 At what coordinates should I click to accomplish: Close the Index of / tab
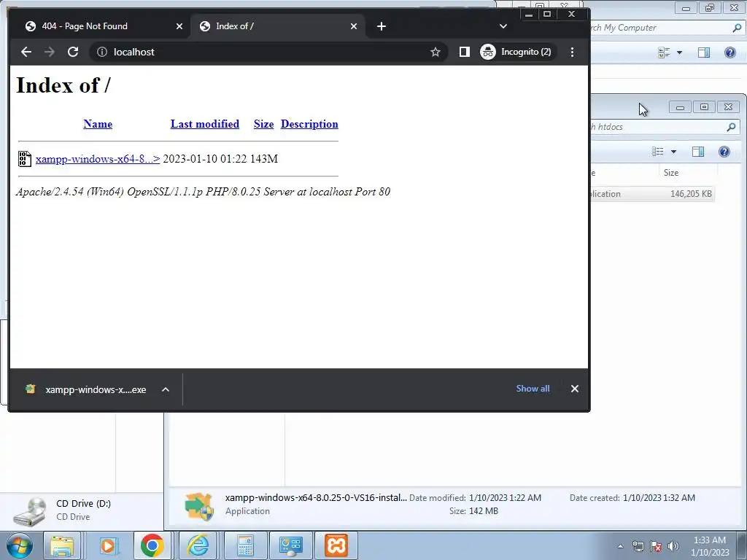354,26
